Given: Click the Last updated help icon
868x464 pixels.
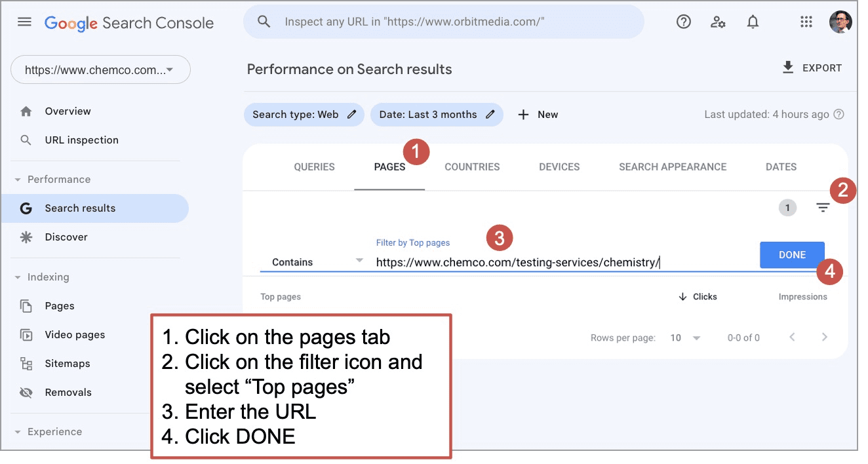Looking at the screenshot, I should (x=838, y=114).
